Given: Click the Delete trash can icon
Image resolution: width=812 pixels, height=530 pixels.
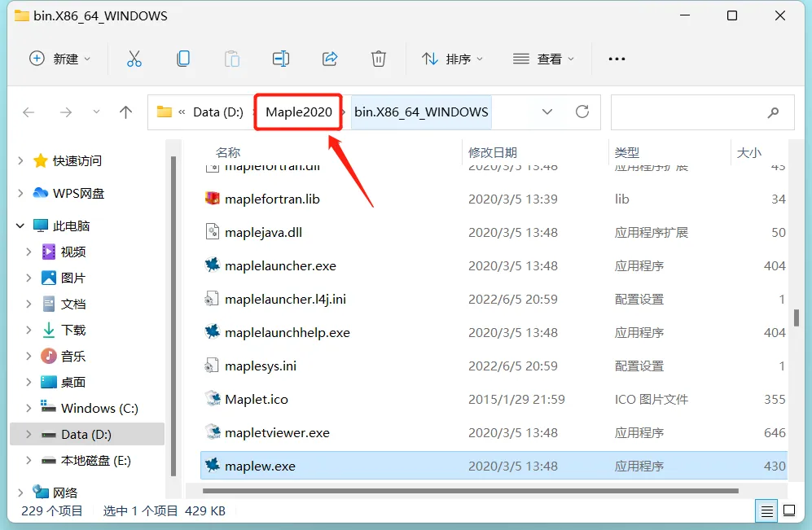Looking at the screenshot, I should (379, 59).
